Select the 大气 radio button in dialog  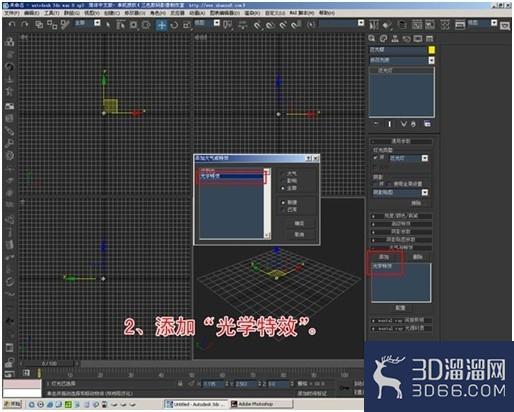[283, 174]
